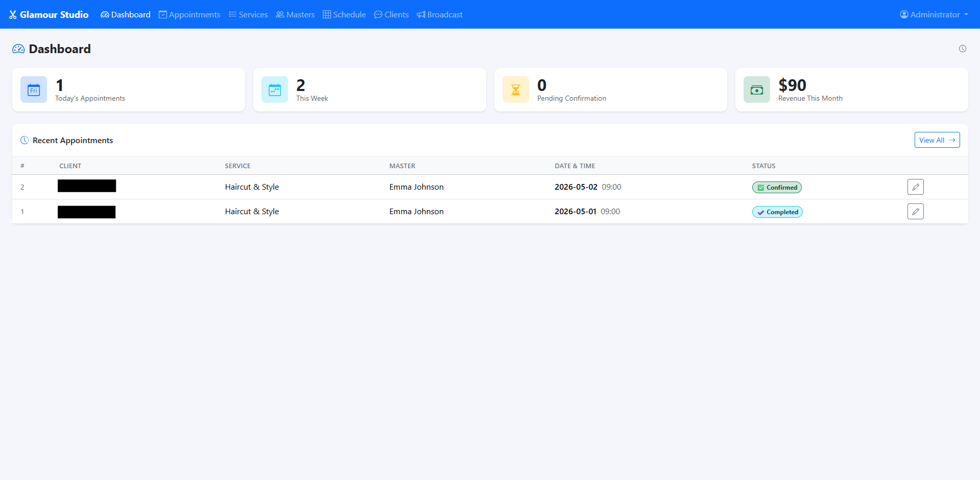Viewport: 980px width, 480px height.
Task: Open the Schedule page
Action: point(344,15)
